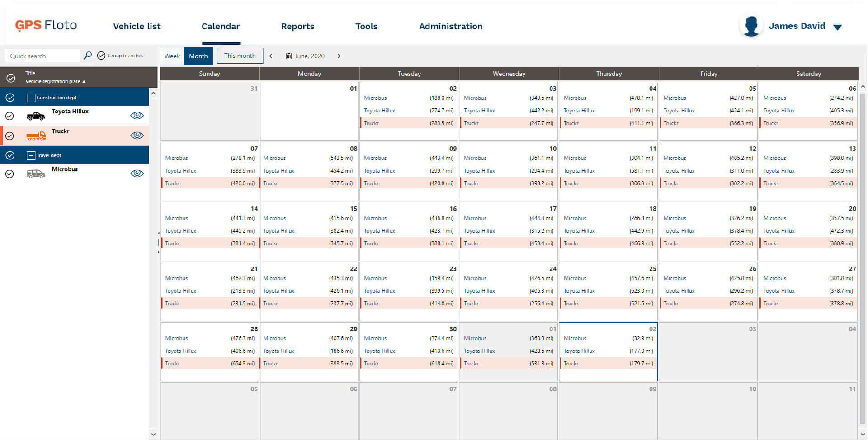Open the Reports menu
This screenshot has width=868, height=440.
tap(297, 26)
